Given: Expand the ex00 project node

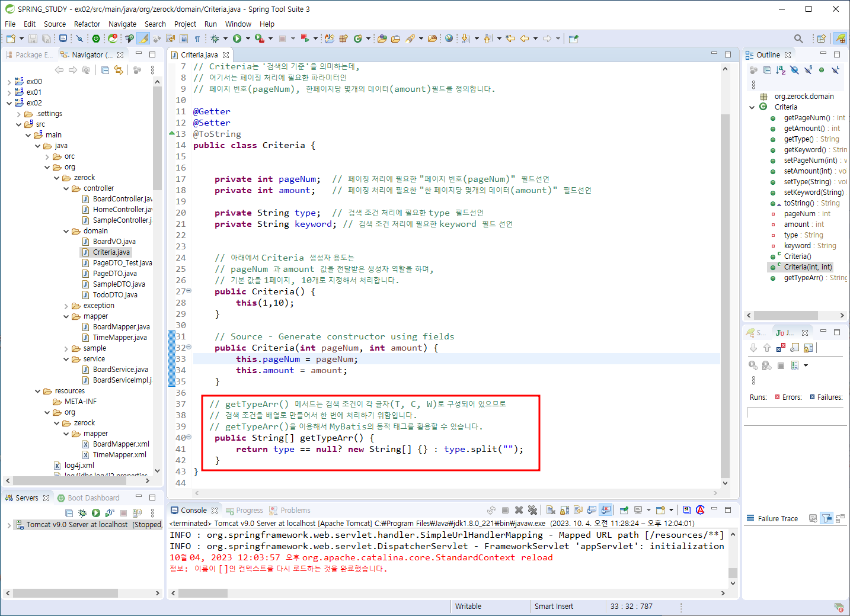Looking at the screenshot, I should pos(9,82).
